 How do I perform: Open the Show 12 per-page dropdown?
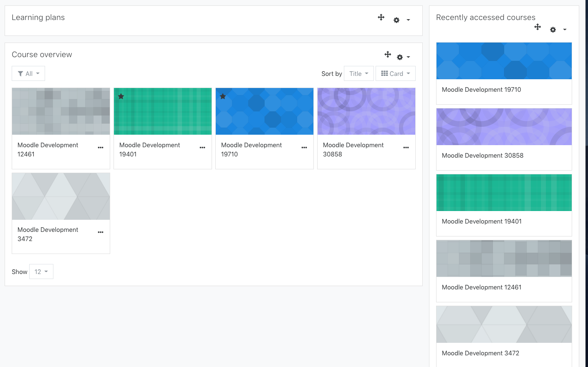(41, 271)
